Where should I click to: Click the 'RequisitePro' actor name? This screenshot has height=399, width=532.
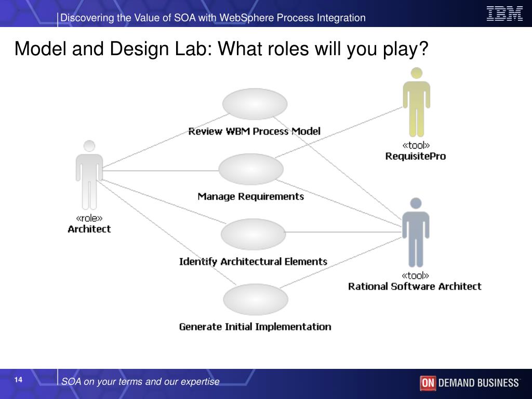(x=416, y=156)
